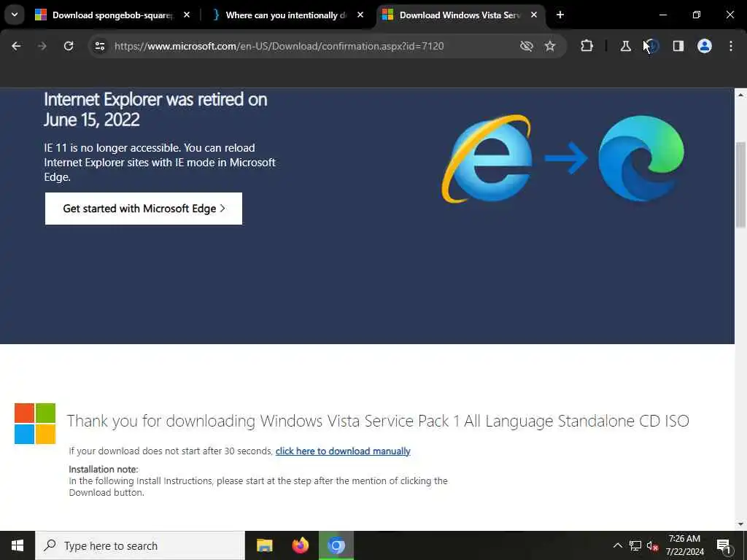The image size is (747, 560).
Task: Open the tab search dropdown arrow
Action: (15, 15)
